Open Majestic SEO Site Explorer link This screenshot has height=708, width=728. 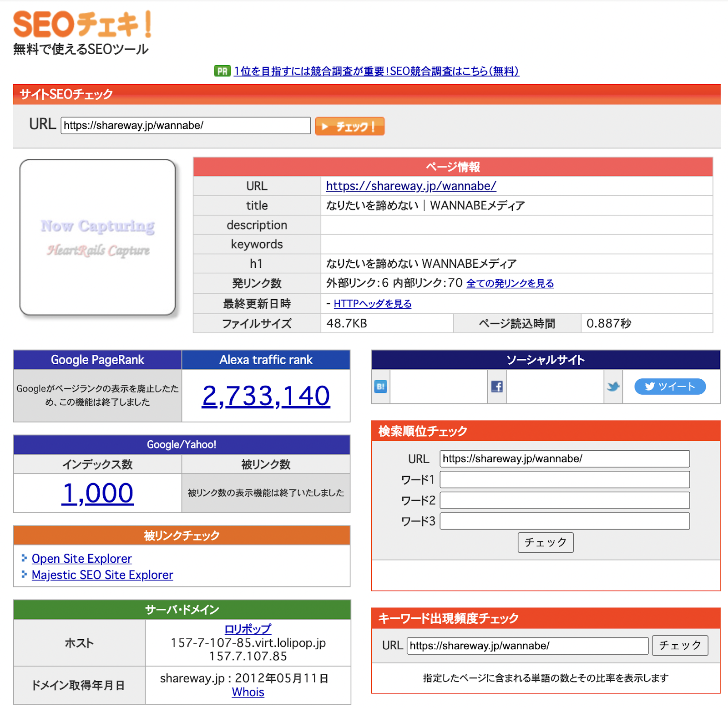click(102, 575)
